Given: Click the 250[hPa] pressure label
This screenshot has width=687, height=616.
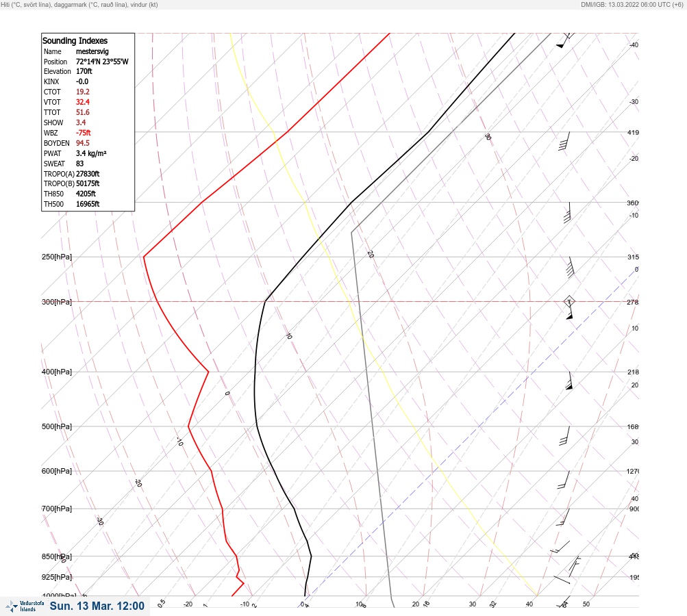Looking at the screenshot, I should [x=57, y=257].
